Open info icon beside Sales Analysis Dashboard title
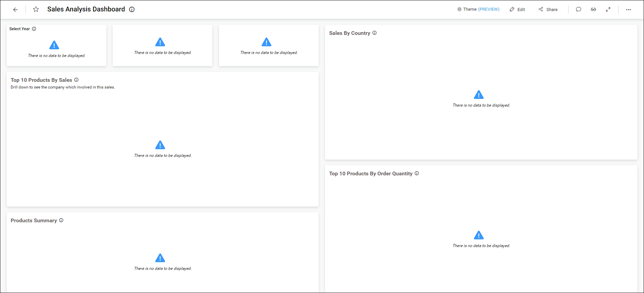This screenshot has width=644, height=293. [132, 9]
